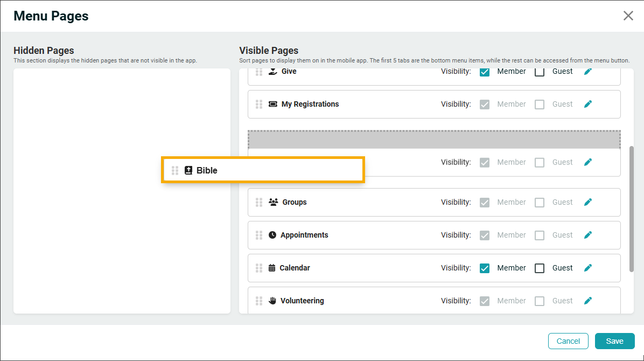Viewport: 644px width, 361px height.
Task: Grab the Calendar row drag handle
Action: click(x=259, y=268)
